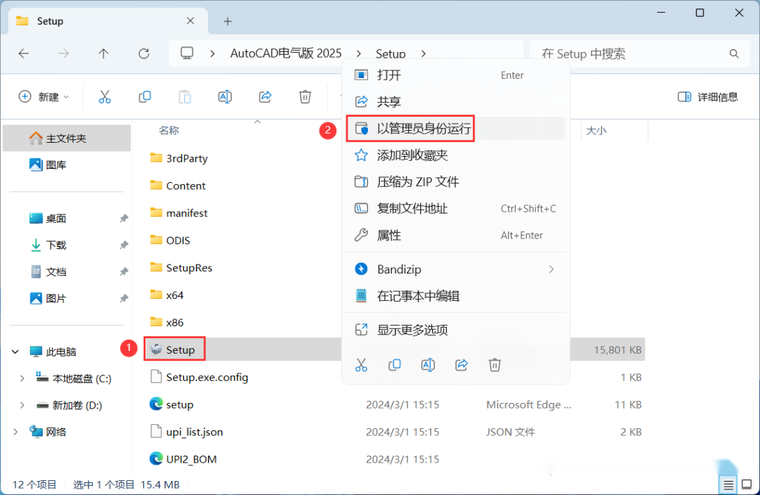760x495 pixels.
Task: Switch to details list view in the status bar
Action: (727, 485)
